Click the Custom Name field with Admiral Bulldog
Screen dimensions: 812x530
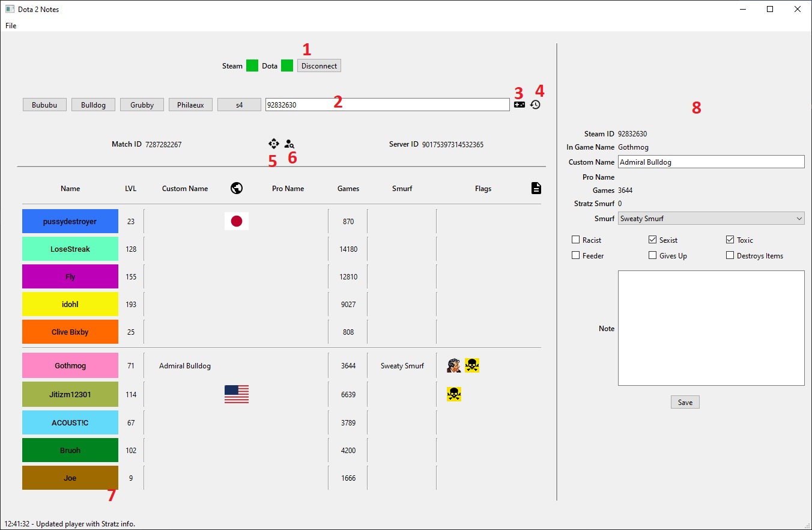pos(711,162)
